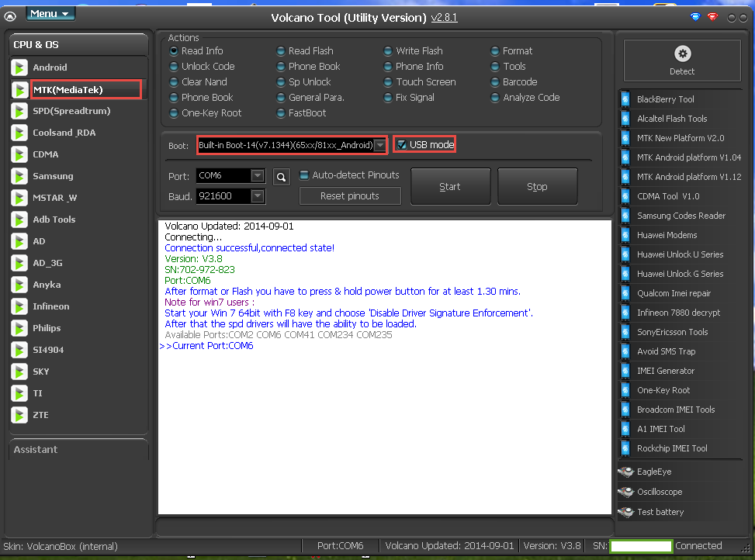Open the v2.8.1 version link
Viewport: 755px width, 560px height.
pyautogui.click(x=444, y=18)
